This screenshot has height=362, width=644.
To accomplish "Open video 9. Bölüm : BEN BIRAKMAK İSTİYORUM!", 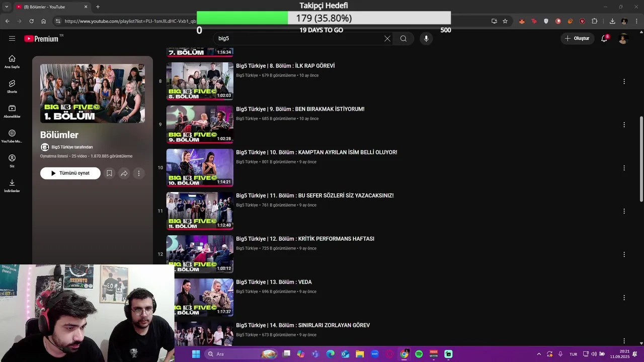I will pos(300,109).
